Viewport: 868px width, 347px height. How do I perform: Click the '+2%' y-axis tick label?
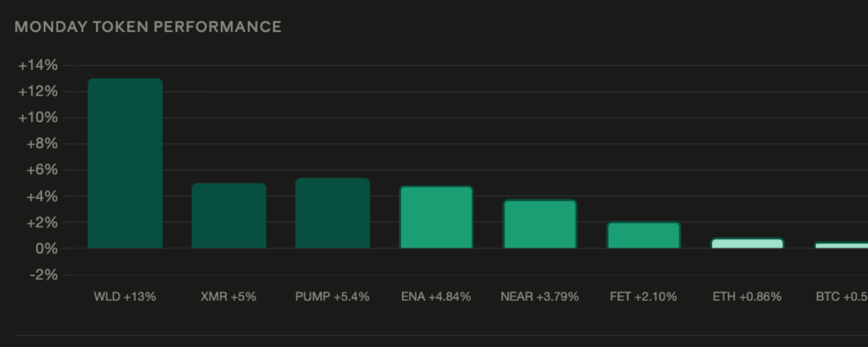42,222
